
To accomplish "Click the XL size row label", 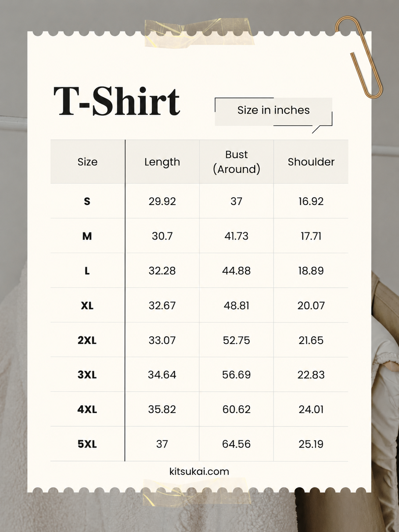I will pyautogui.click(x=87, y=305).
